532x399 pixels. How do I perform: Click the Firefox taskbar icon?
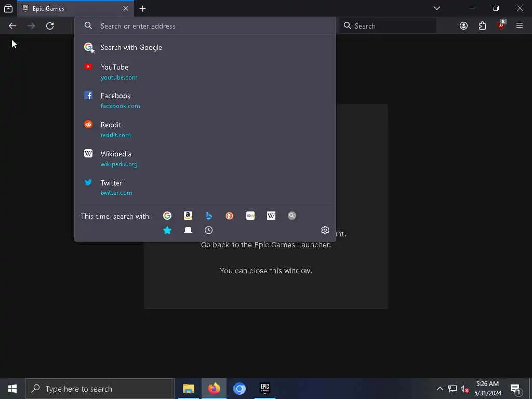(214, 389)
